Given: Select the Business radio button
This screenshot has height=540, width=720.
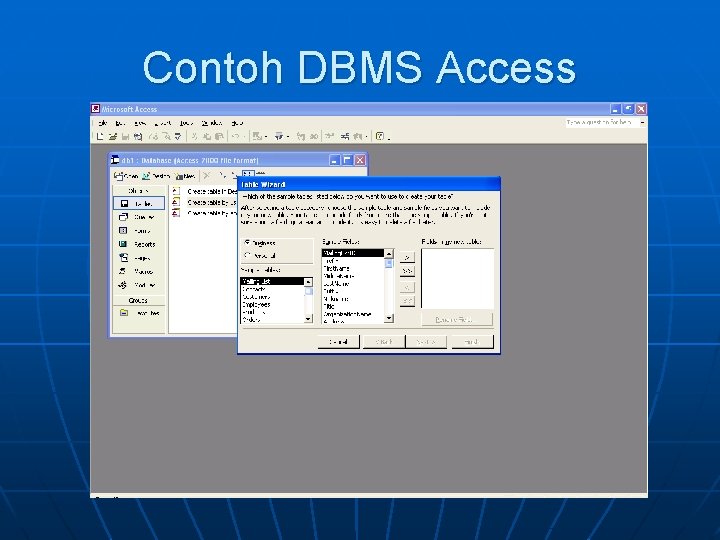Looking at the screenshot, I should (x=260, y=243).
